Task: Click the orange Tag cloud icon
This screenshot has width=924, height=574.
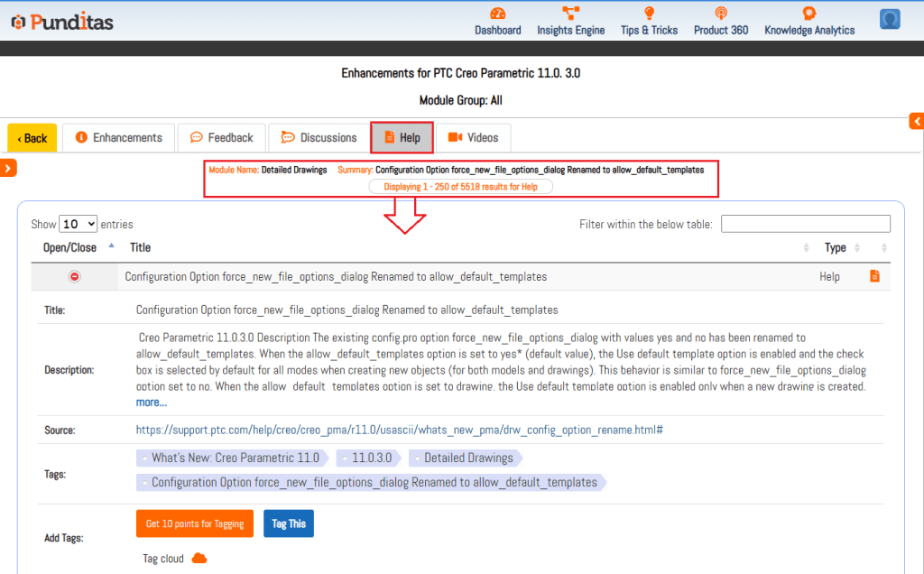Action: tap(199, 559)
